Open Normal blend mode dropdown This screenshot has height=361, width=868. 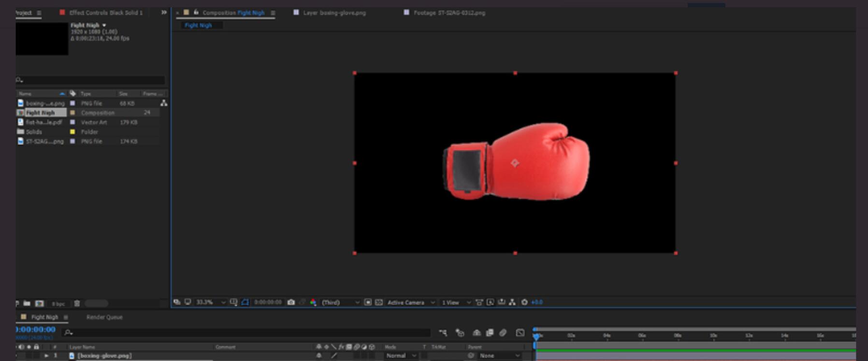click(x=401, y=356)
